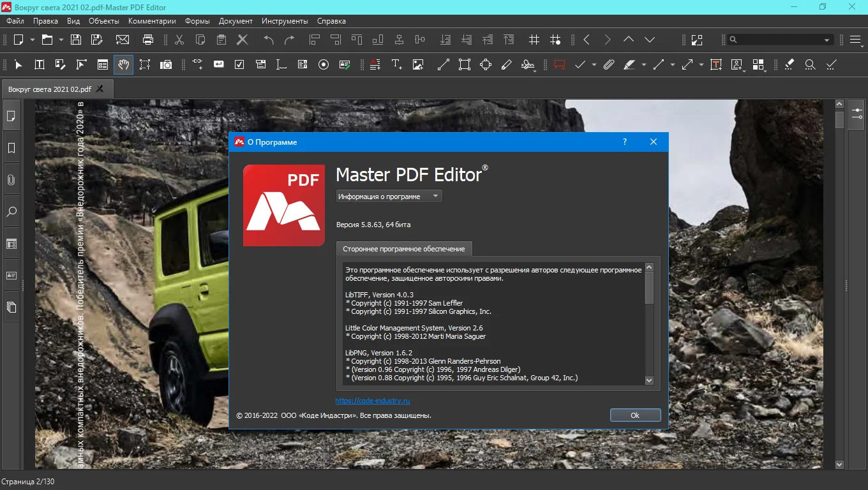
Task: Open the object inspector panel on right
Action: pyautogui.click(x=857, y=115)
